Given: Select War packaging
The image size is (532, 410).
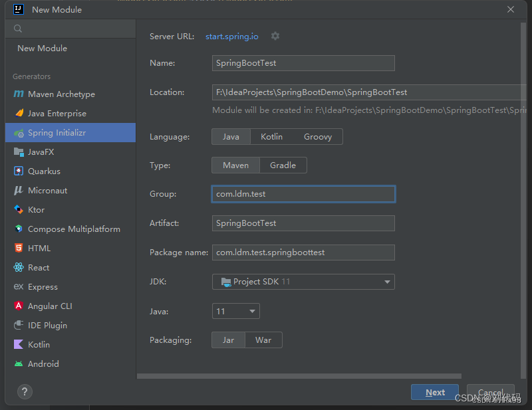Looking at the screenshot, I should (x=263, y=340).
